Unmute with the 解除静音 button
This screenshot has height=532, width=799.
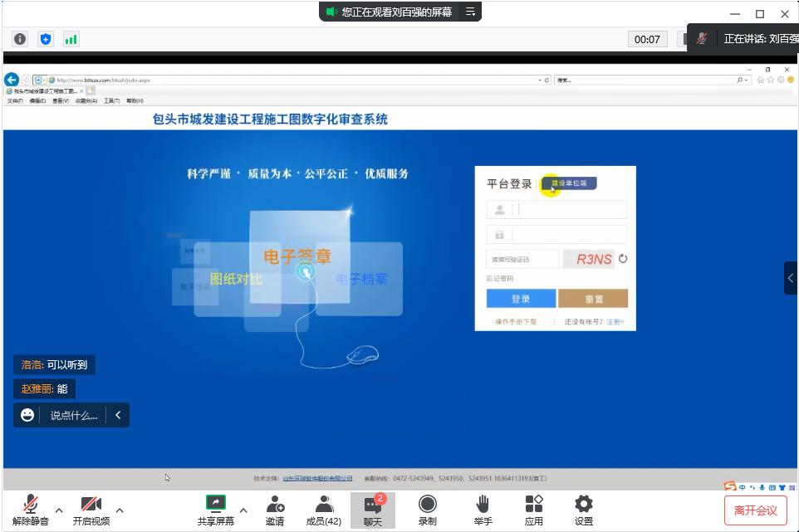(30, 508)
